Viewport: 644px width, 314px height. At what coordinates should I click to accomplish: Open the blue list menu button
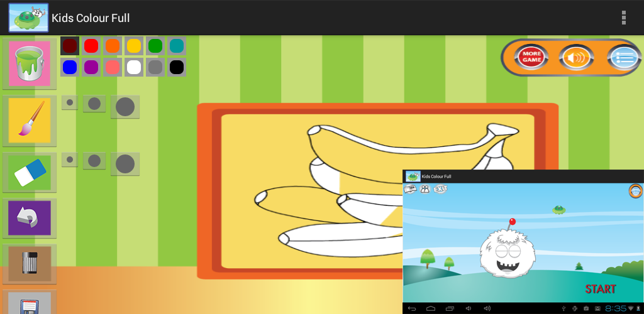[x=623, y=57]
